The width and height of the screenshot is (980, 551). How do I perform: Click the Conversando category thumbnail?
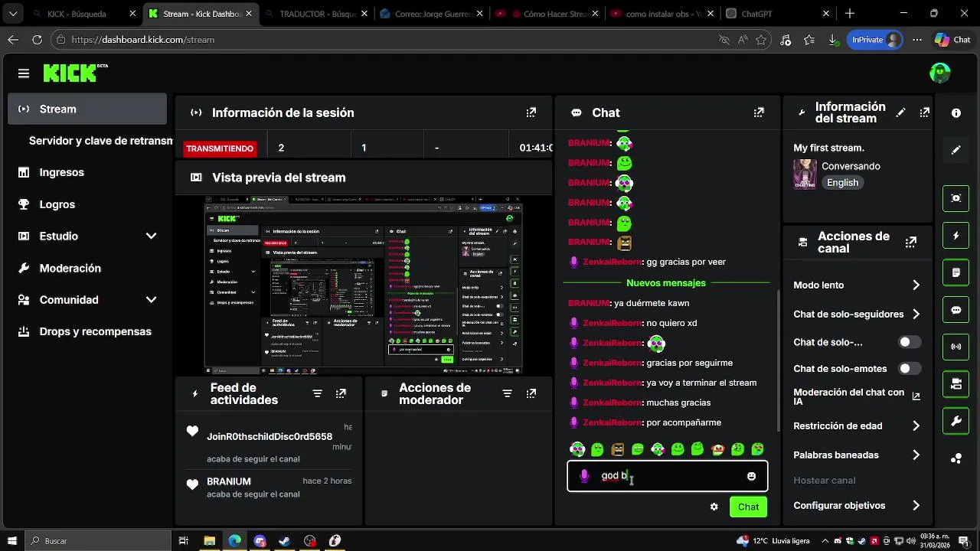pyautogui.click(x=805, y=174)
